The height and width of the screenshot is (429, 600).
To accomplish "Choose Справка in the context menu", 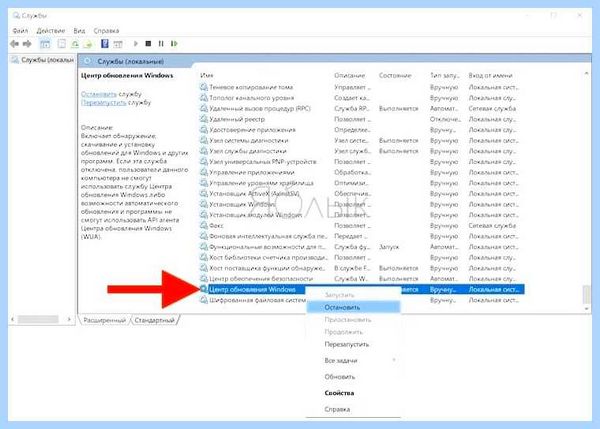I will pyautogui.click(x=353, y=409).
